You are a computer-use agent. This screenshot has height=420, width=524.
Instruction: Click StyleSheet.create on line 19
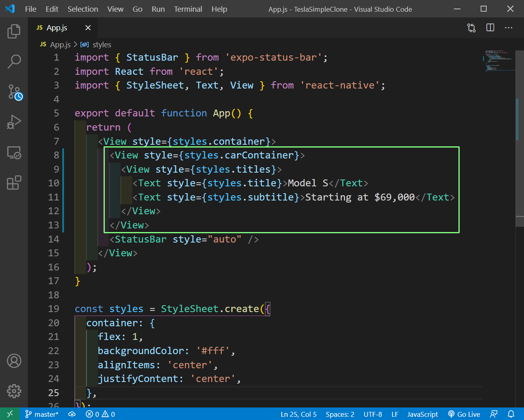click(210, 309)
